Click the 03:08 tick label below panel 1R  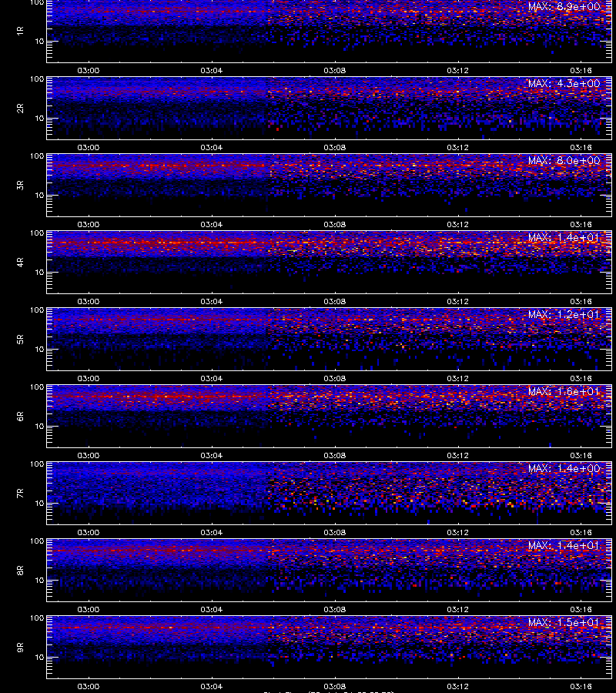(334, 70)
